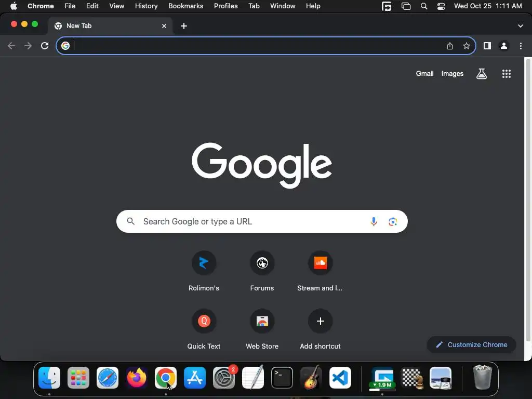532x399 pixels.
Task: Click the browser forward arrow
Action: [28, 46]
